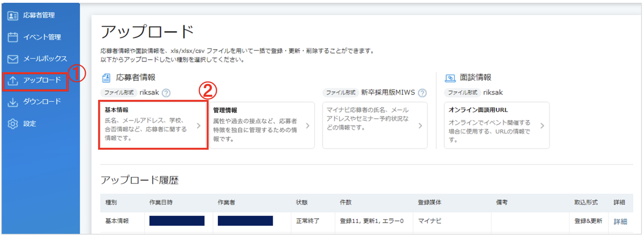Open the 詳細 link in the 基本情報 history row
The height and width of the screenshot is (236, 644).
[620, 221]
